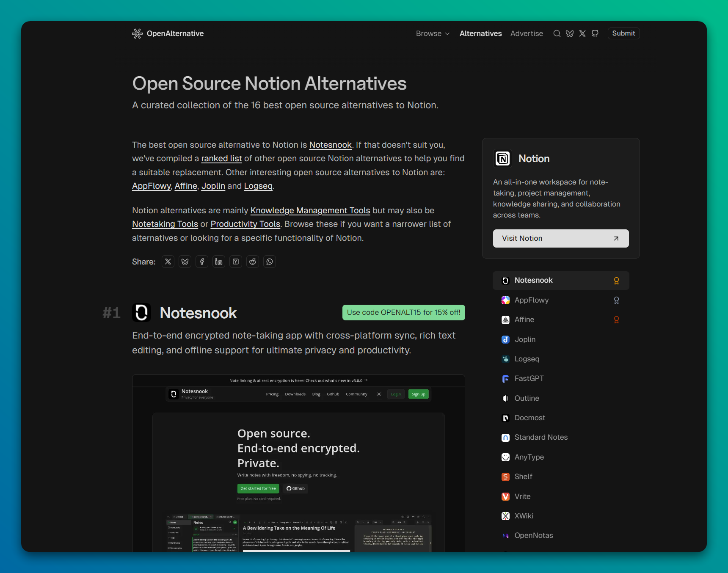Click the Visit Notion button
The image size is (728, 573).
tap(560, 238)
